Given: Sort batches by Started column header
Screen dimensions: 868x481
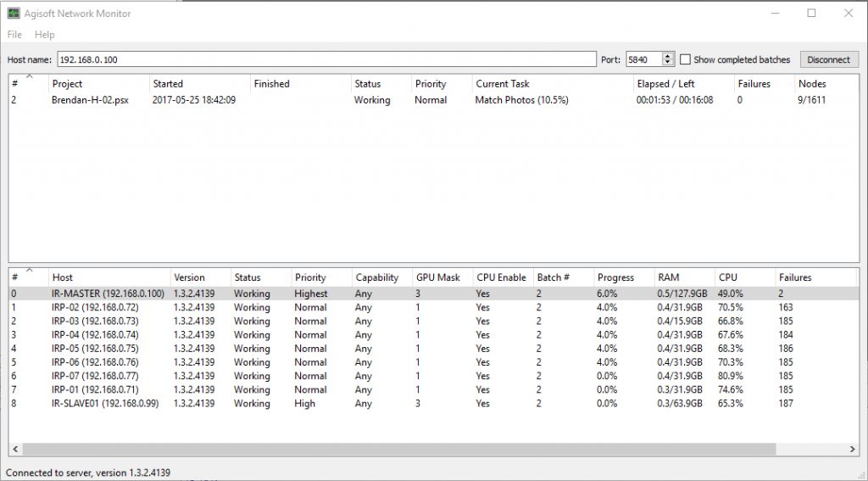Looking at the screenshot, I should [200, 84].
